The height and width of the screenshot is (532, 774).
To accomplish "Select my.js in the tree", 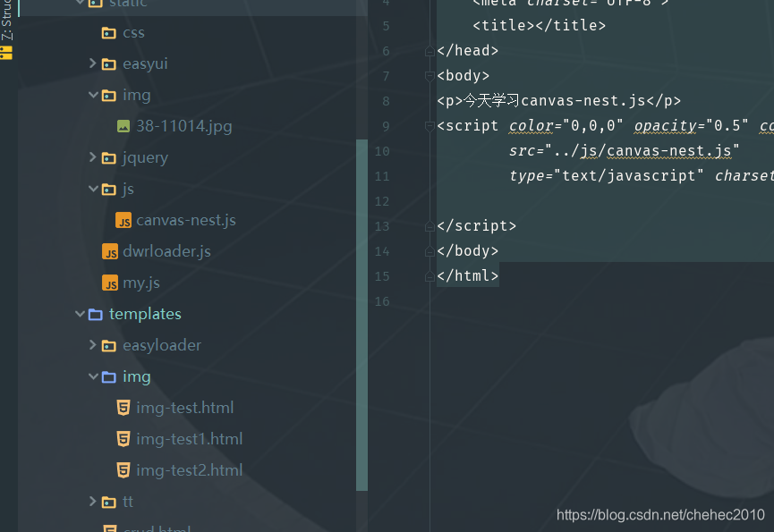I will point(141,283).
